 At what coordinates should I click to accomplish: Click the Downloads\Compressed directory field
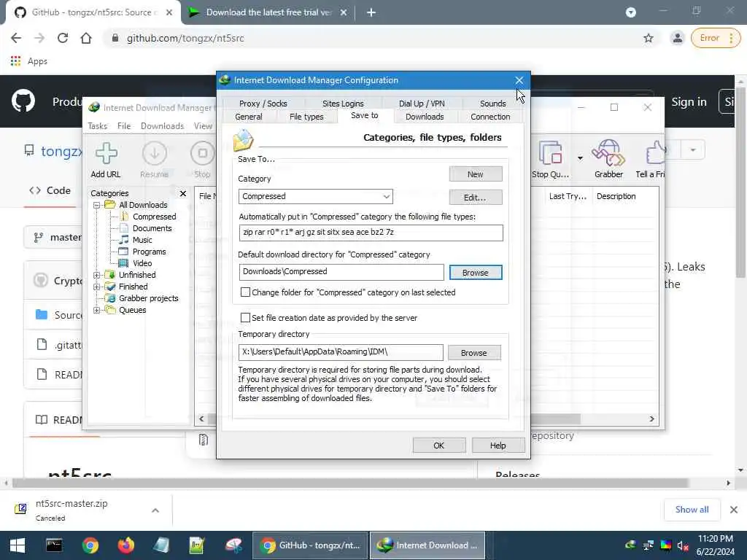pos(341,272)
